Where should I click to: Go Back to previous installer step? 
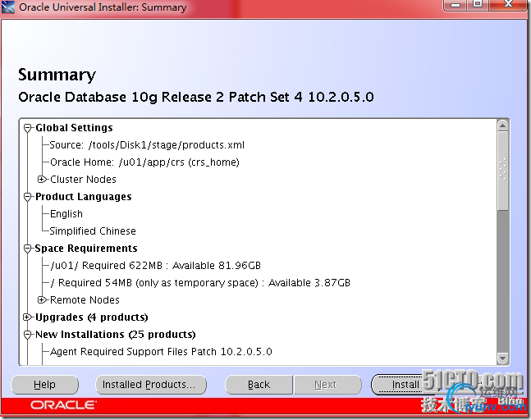click(259, 385)
